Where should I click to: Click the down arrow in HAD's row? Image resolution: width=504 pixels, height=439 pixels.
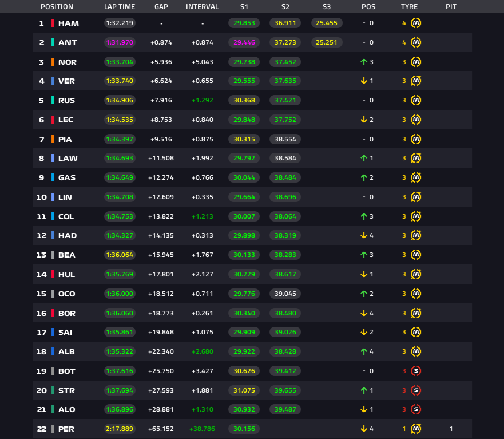pyautogui.click(x=363, y=235)
